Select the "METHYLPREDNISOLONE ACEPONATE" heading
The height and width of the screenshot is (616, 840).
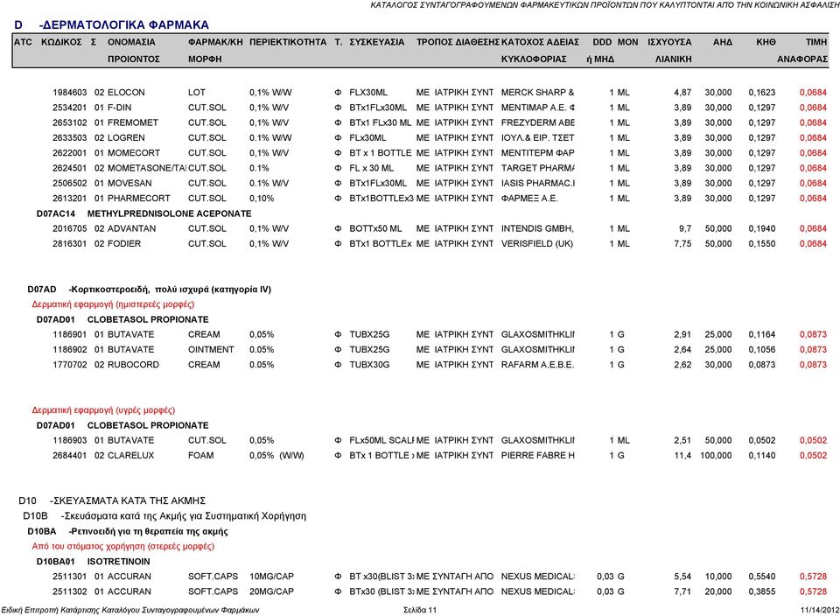click(169, 213)
